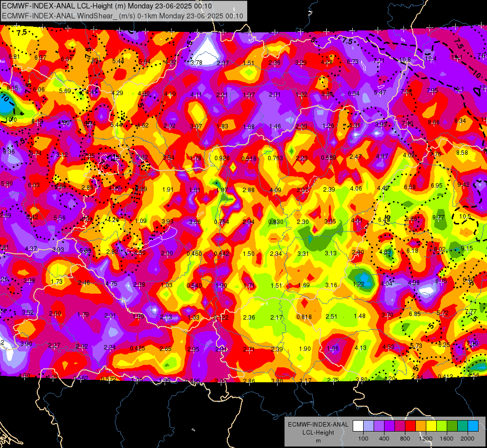The width and height of the screenshot is (487, 448).
Task: Click the wind shear value 0.425
Action: [137, 348]
